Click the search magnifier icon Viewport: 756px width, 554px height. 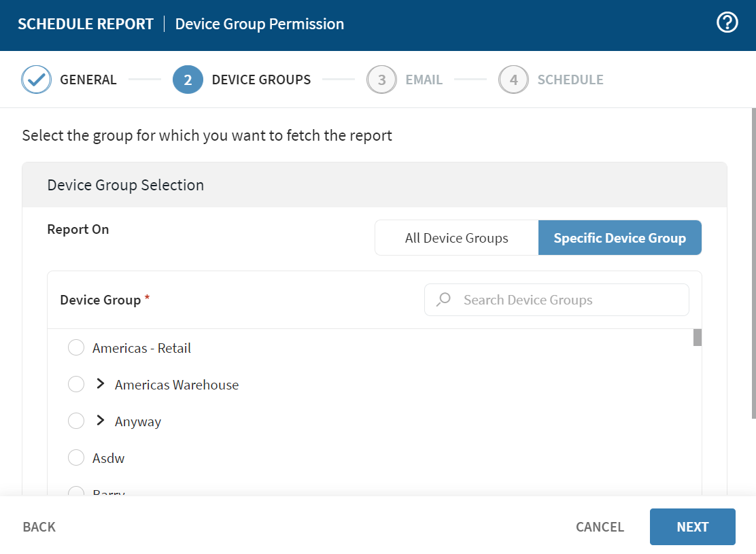444,300
